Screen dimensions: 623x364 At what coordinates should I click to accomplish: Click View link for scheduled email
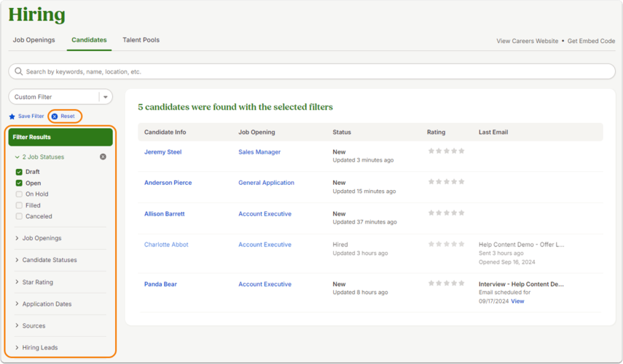[x=517, y=301]
